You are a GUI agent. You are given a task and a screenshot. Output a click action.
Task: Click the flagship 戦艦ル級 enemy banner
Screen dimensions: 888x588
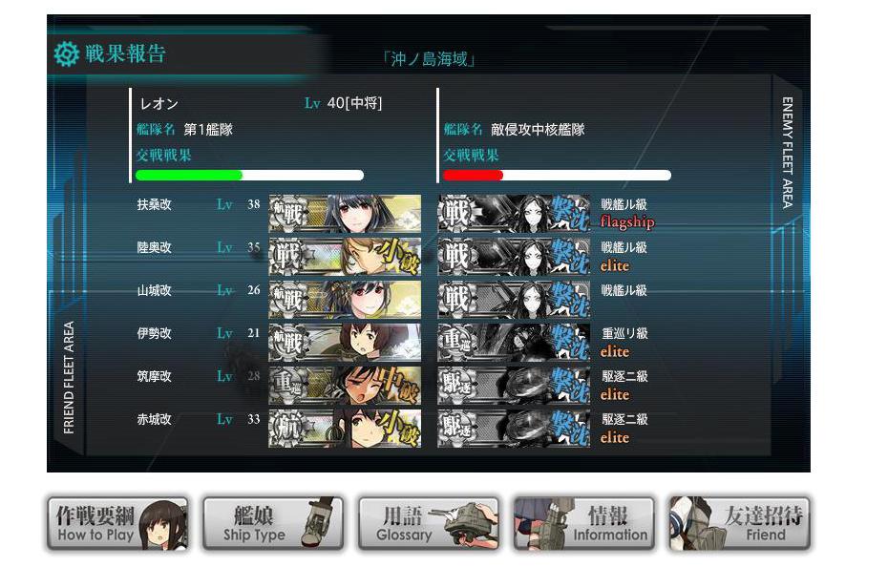click(x=515, y=214)
